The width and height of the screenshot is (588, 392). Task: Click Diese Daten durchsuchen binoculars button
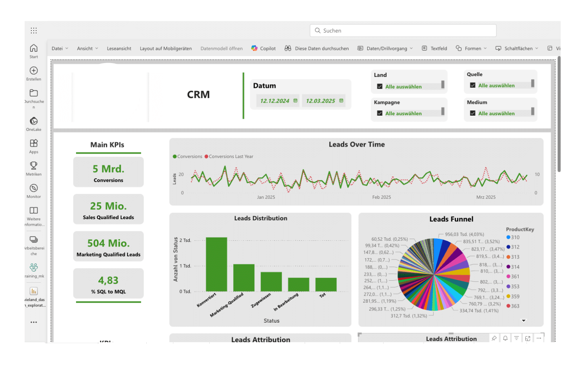pyautogui.click(x=317, y=48)
